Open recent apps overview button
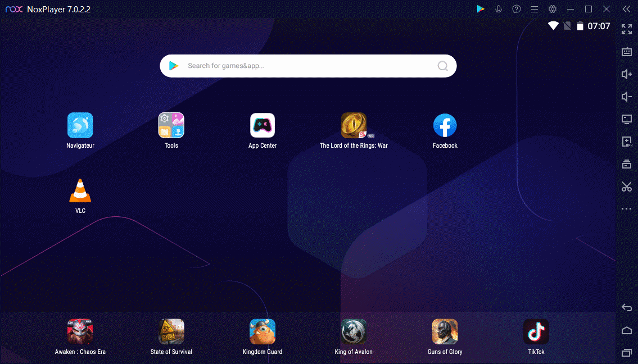This screenshot has width=638, height=364. click(627, 352)
